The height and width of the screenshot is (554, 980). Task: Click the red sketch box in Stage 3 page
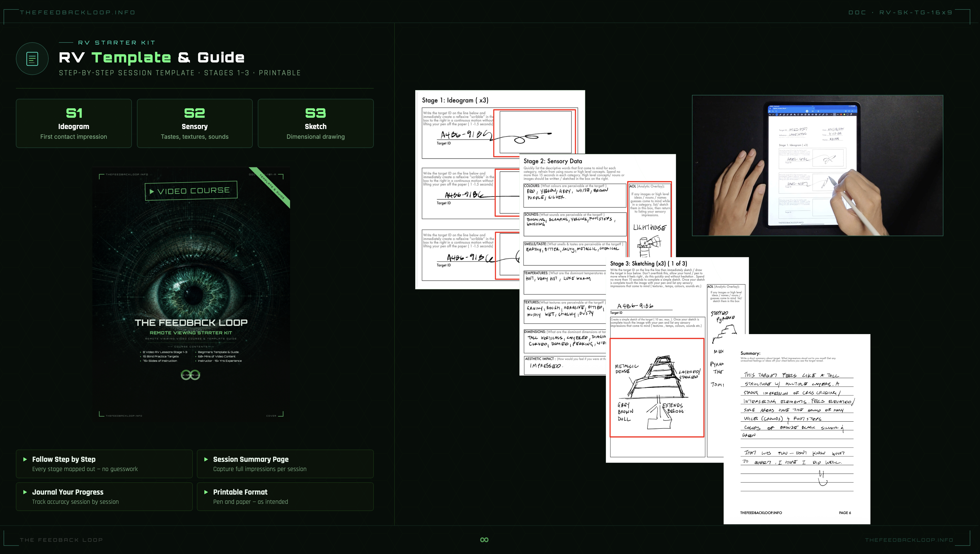click(x=657, y=388)
